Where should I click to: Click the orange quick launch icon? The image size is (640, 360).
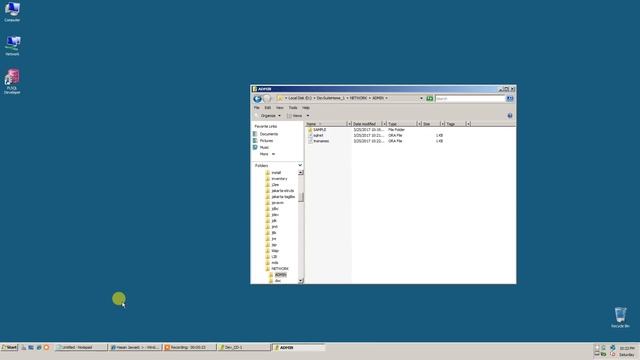point(47,347)
